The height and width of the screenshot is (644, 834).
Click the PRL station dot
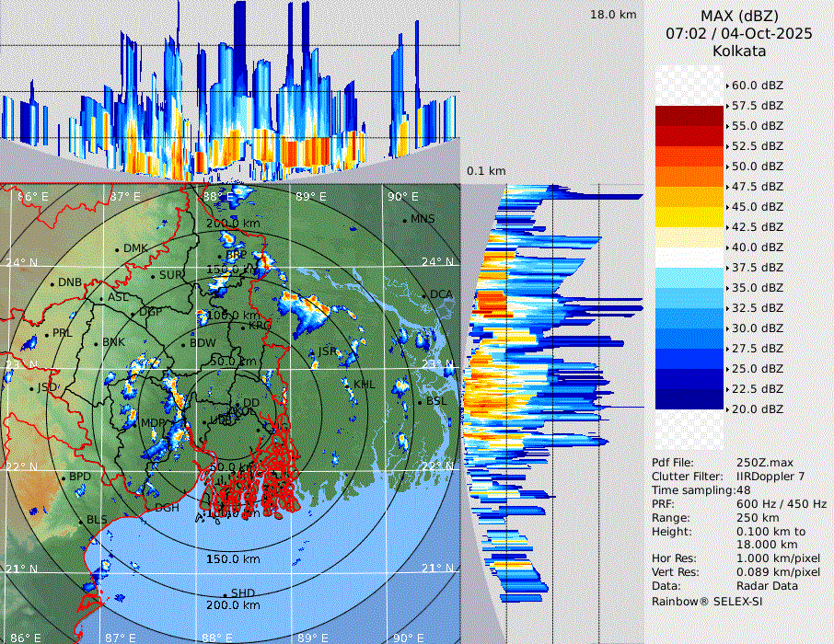click(x=47, y=334)
